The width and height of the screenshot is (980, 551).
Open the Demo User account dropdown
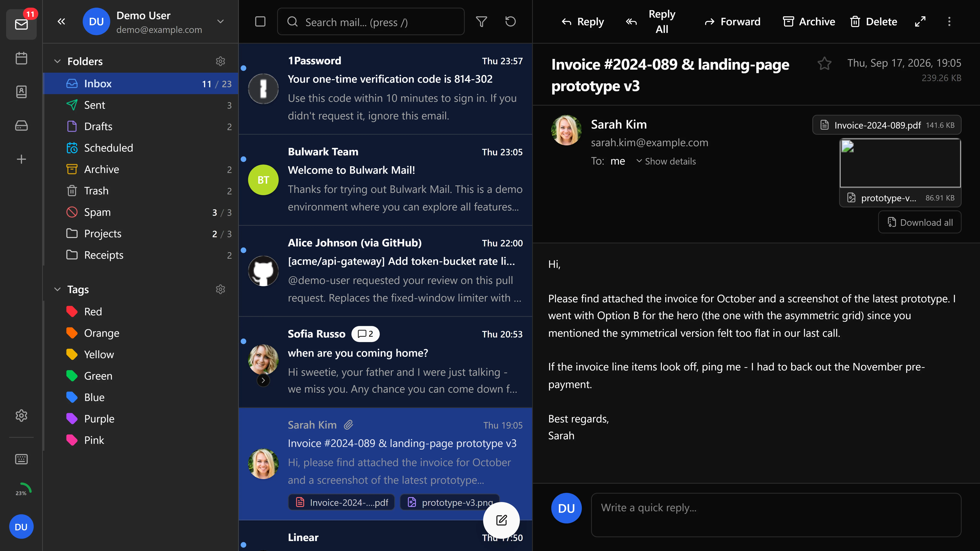220,21
